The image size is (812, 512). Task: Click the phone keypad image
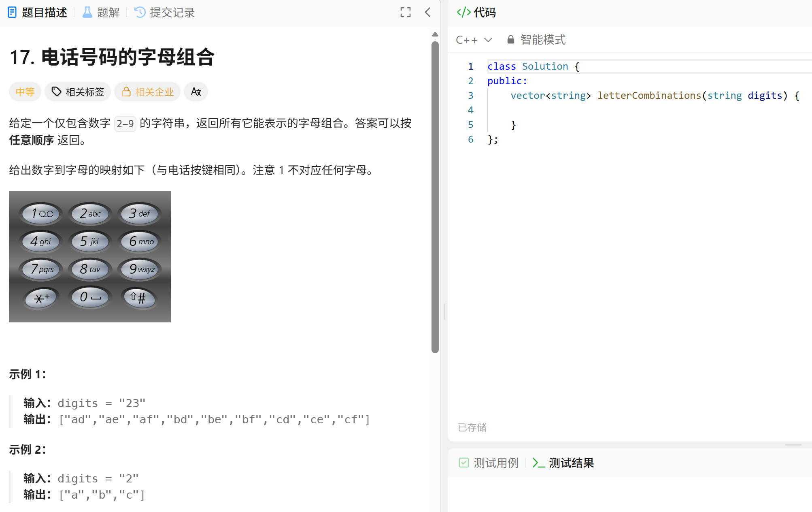click(x=90, y=256)
